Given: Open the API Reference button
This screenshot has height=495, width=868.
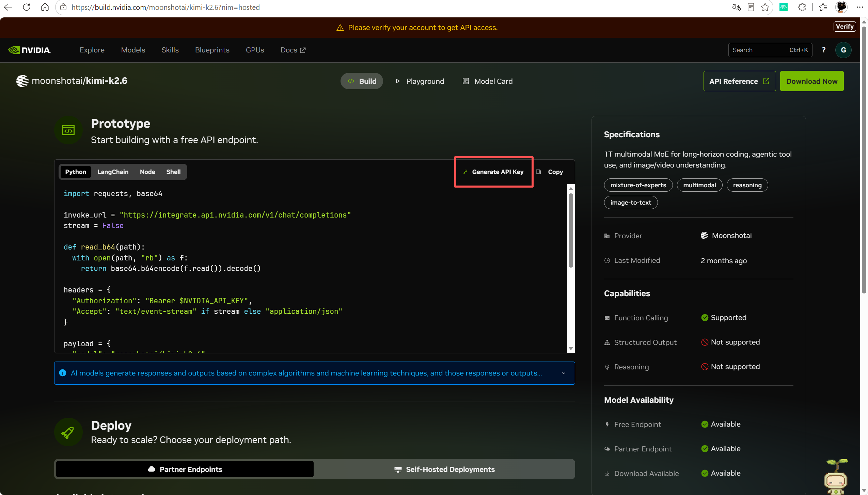Looking at the screenshot, I should (740, 81).
